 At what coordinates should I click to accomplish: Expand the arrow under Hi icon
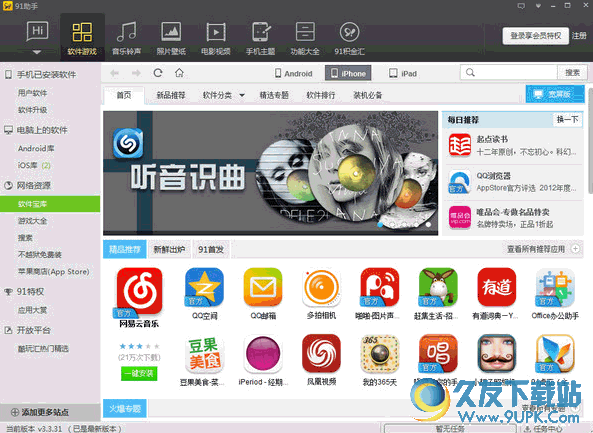point(37,52)
